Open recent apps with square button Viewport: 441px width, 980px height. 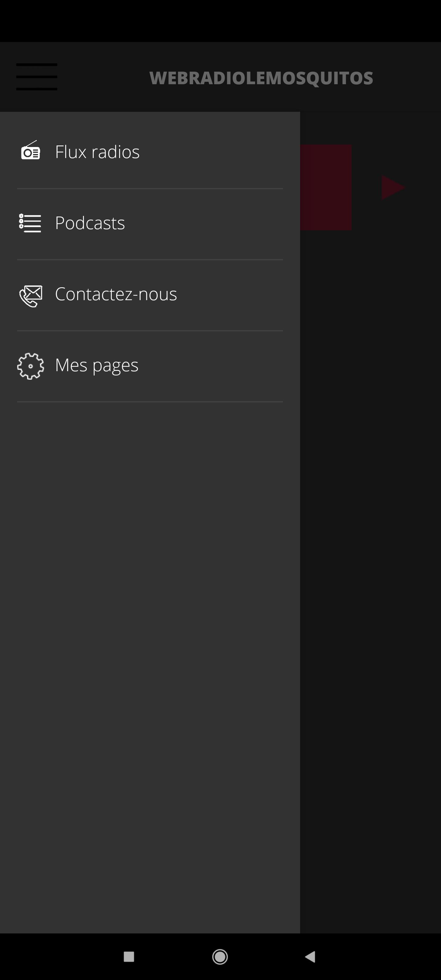coord(129,956)
